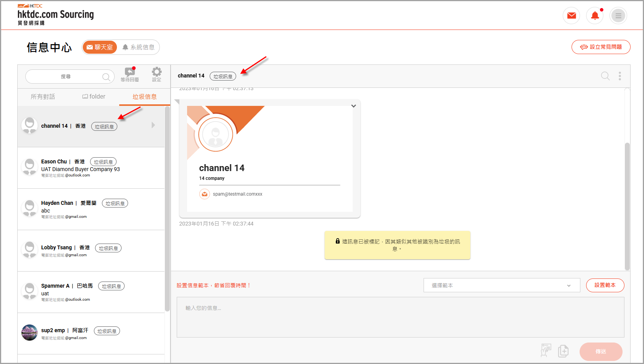Image resolution: width=644 pixels, height=364 pixels.
Task: Switch to the 聊天室 chat room tab
Action: pos(100,47)
